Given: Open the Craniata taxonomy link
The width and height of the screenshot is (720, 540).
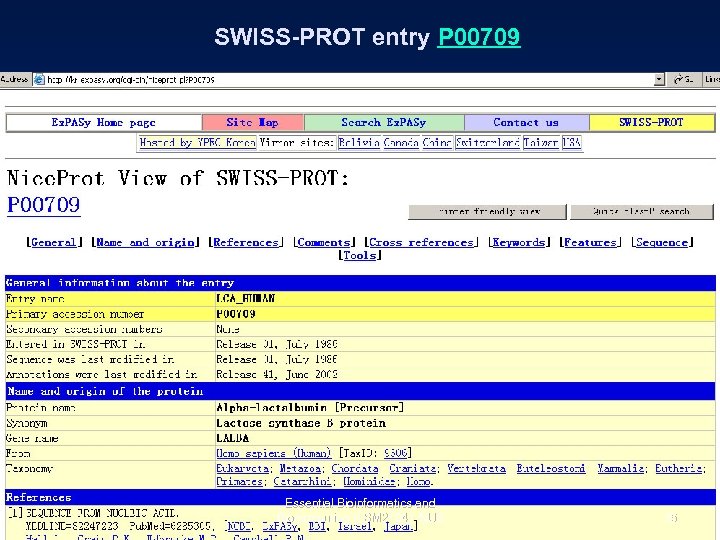Looking at the screenshot, I should [x=413, y=468].
